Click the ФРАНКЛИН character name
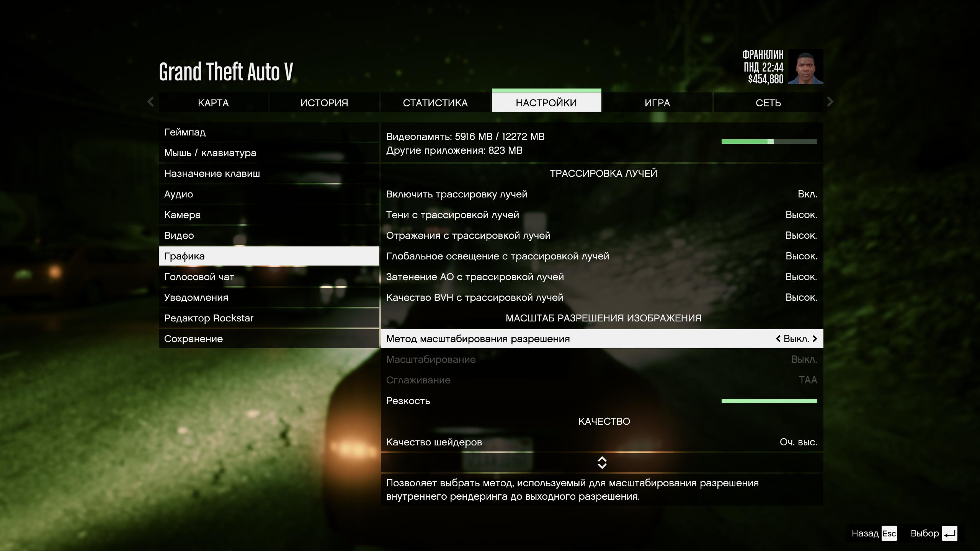 click(763, 55)
